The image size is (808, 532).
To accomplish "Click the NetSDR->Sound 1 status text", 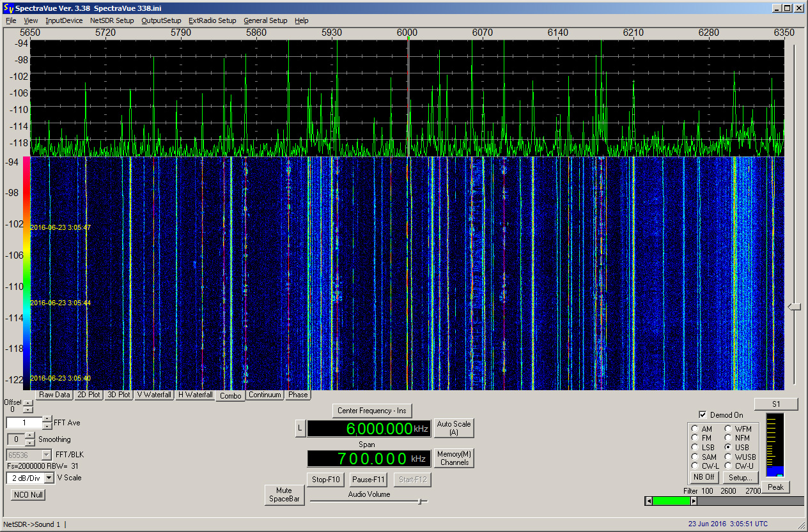I will [32, 524].
